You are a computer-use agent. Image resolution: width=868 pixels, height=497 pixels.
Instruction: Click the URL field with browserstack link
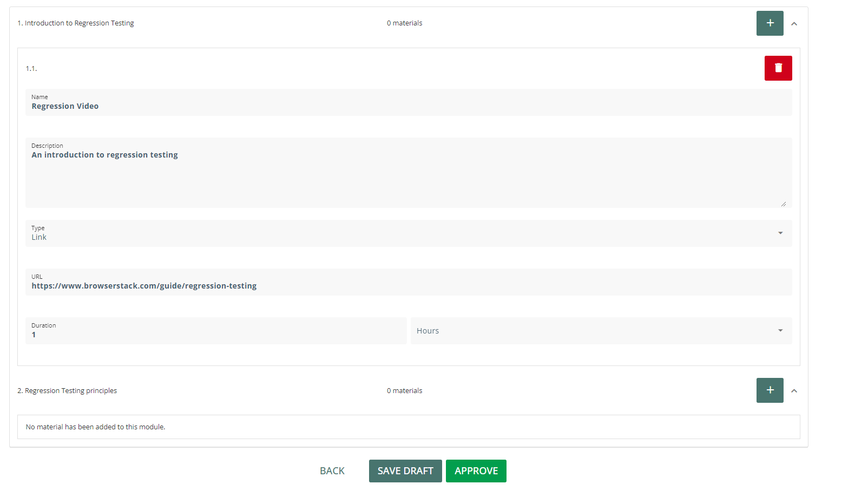(x=408, y=285)
